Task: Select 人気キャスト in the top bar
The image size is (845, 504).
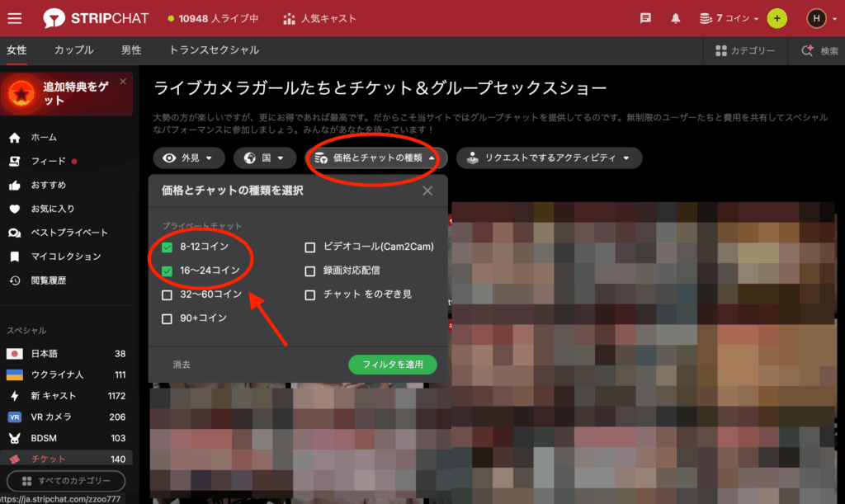Action: click(x=319, y=16)
